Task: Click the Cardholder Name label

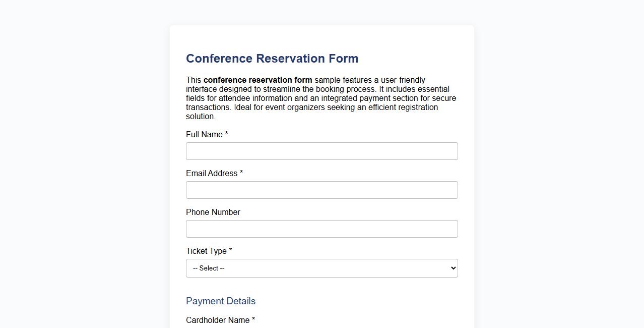Action: click(x=217, y=320)
